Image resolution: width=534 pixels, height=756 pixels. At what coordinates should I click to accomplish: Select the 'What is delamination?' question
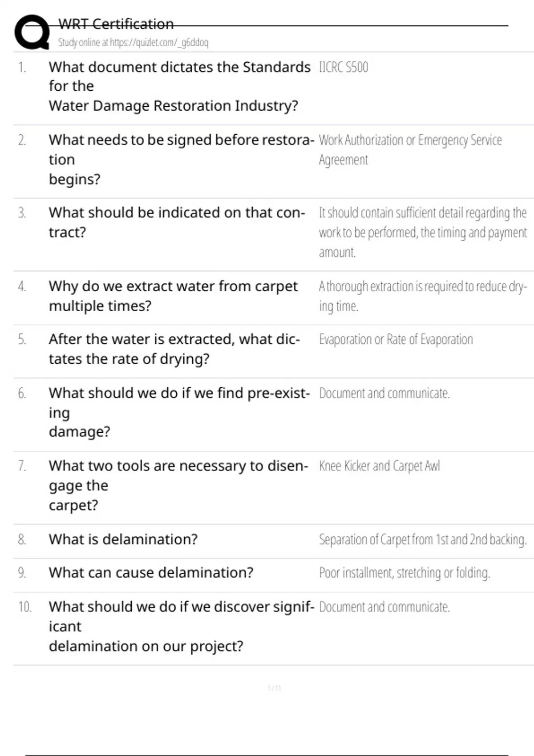123,539
